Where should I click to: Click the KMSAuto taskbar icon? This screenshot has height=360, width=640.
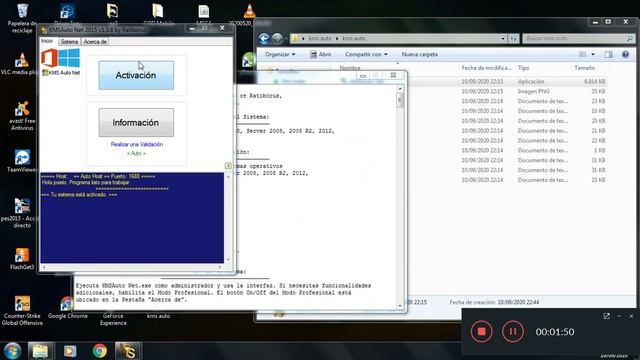click(x=128, y=351)
